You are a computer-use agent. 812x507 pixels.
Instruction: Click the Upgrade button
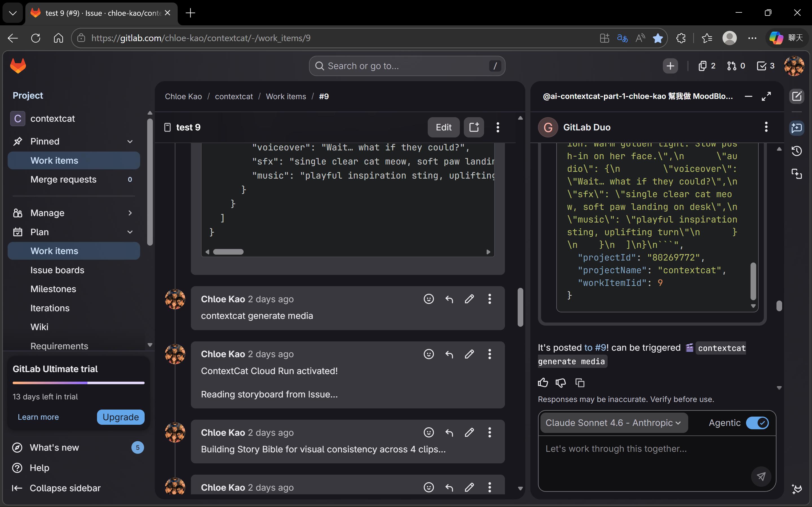pos(120,417)
